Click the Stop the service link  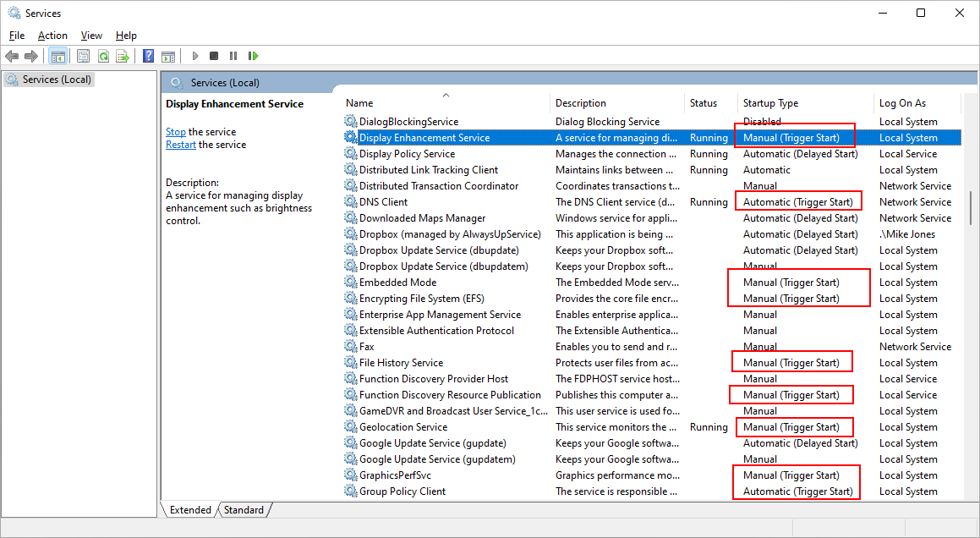click(x=176, y=132)
